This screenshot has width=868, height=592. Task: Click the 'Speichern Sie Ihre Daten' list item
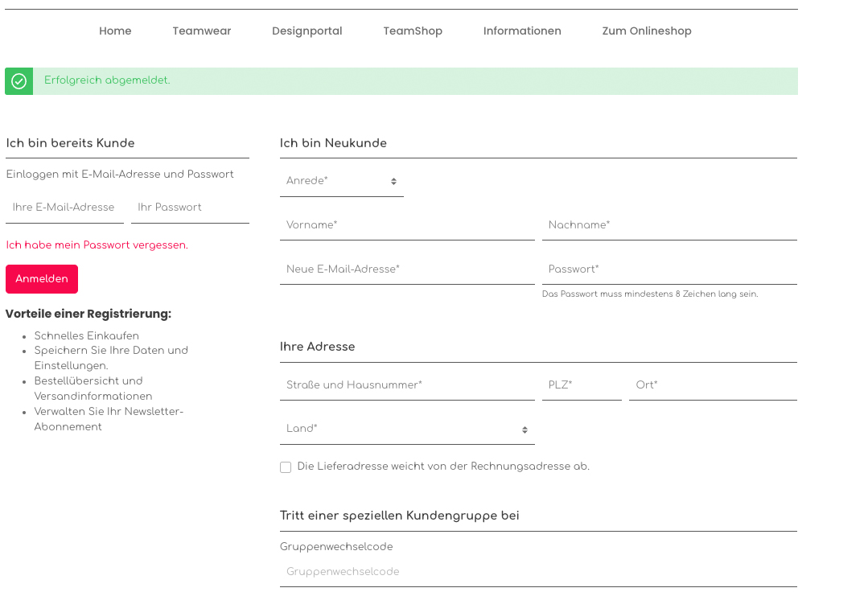click(x=111, y=358)
